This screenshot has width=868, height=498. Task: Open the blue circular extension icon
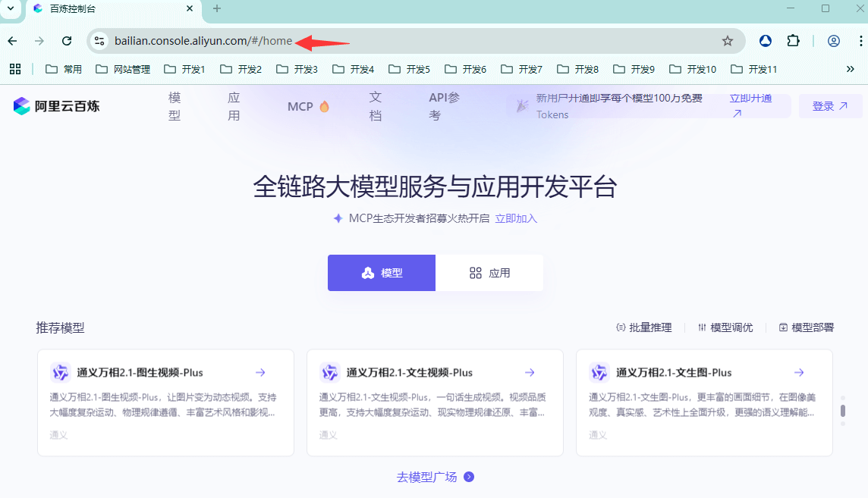tap(765, 41)
